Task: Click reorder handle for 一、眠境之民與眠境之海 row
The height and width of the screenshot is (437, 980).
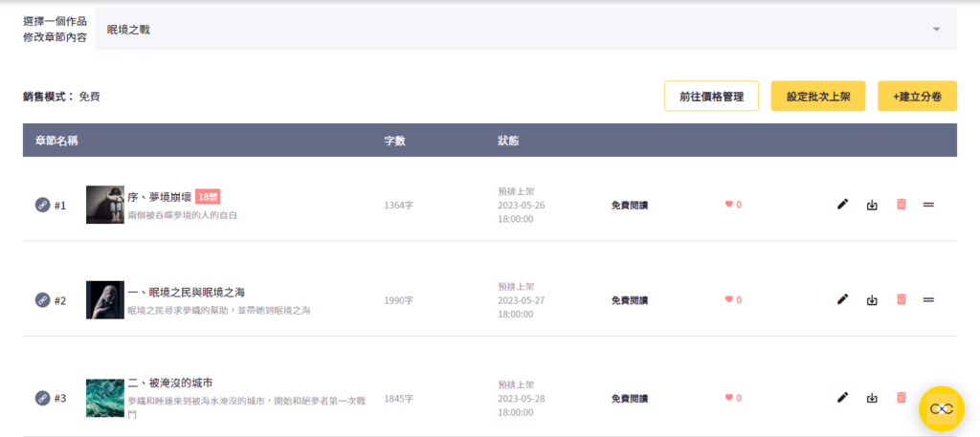Action: [928, 300]
